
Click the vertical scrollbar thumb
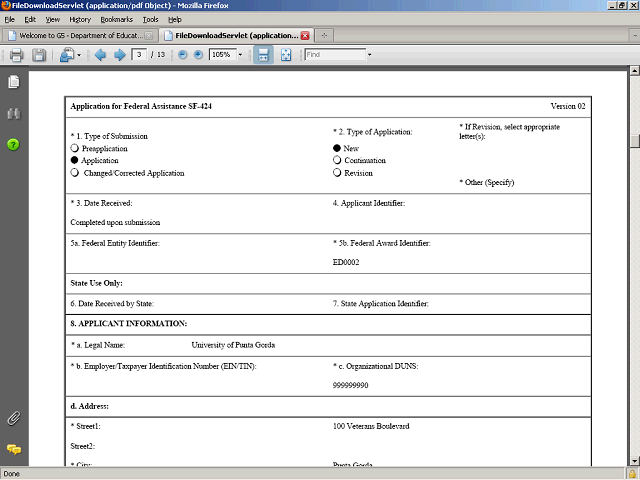tap(634, 141)
